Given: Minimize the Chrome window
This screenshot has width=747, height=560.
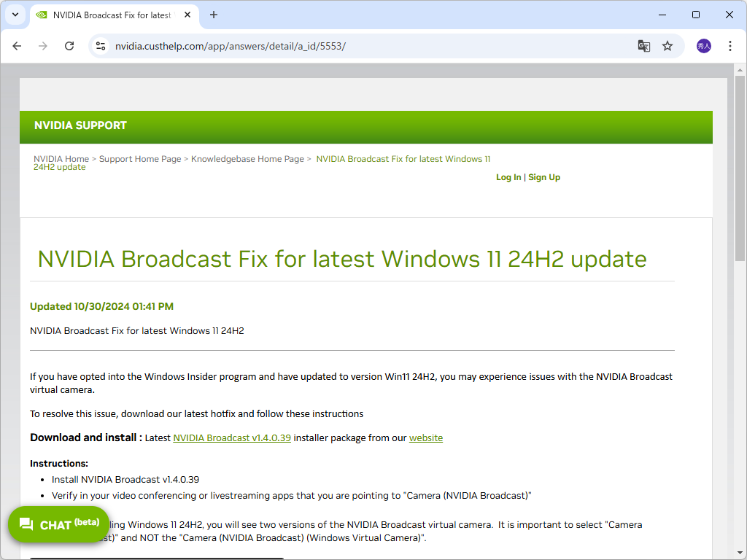Looking at the screenshot, I should click(662, 15).
